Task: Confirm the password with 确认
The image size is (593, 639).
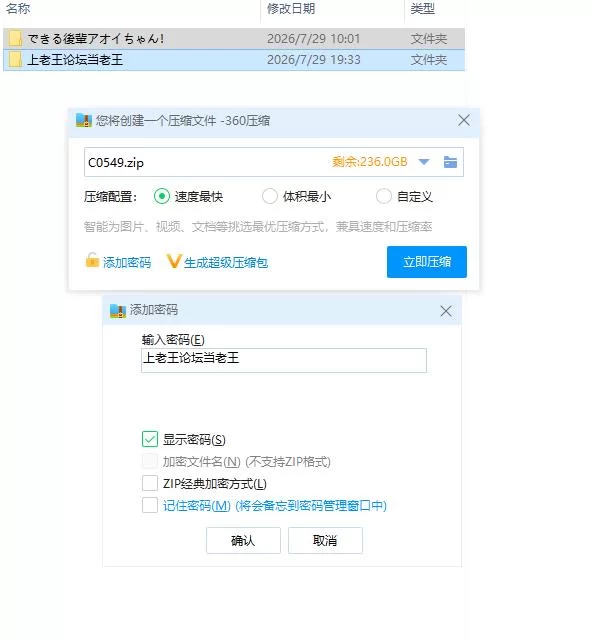Action: (x=243, y=541)
